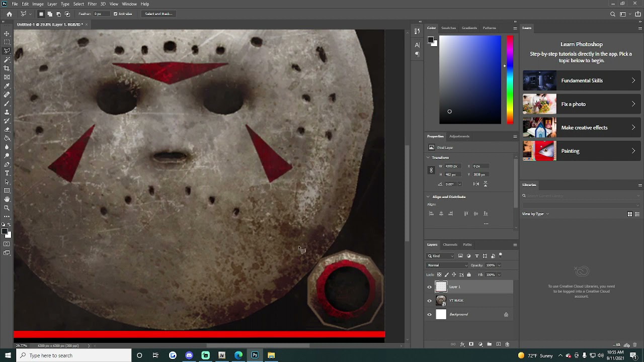This screenshot has width=644, height=362.
Task: Open the layer Opacity dropdown arrow
Action: pos(499,265)
